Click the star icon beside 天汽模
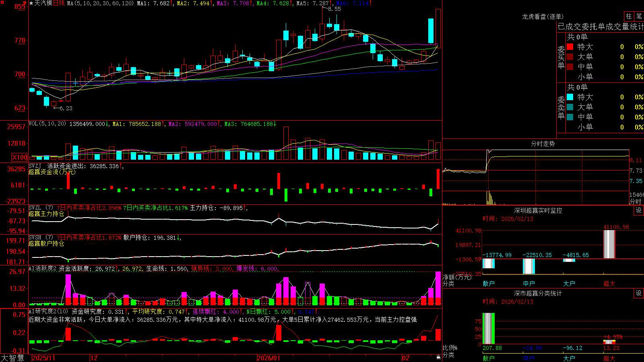The width and height of the screenshot is (644, 362). [31, 3]
